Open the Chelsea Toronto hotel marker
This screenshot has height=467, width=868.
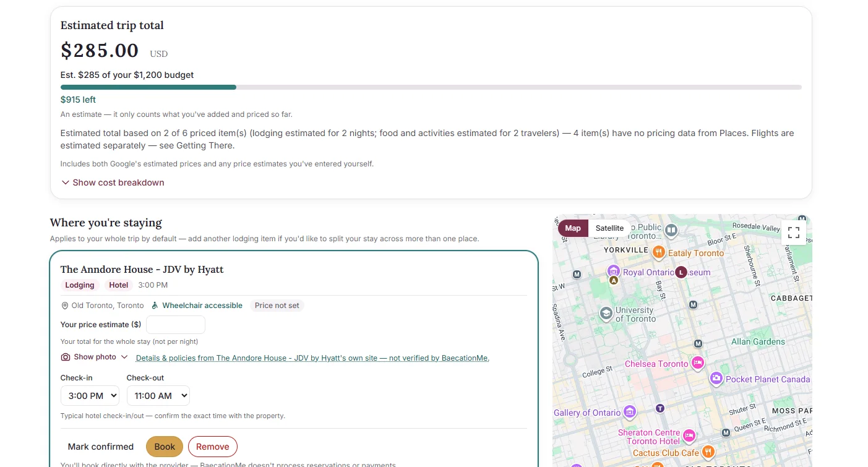698,363
